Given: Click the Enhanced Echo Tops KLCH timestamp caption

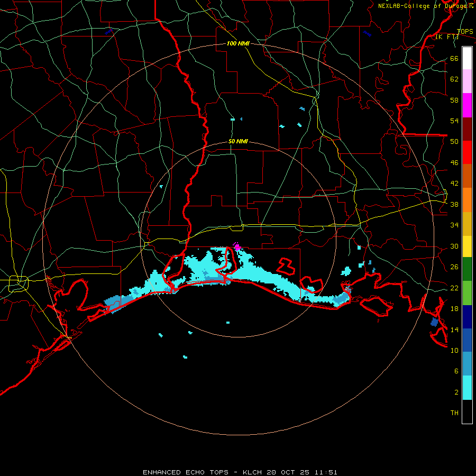Looking at the screenshot, I should 240,472.
